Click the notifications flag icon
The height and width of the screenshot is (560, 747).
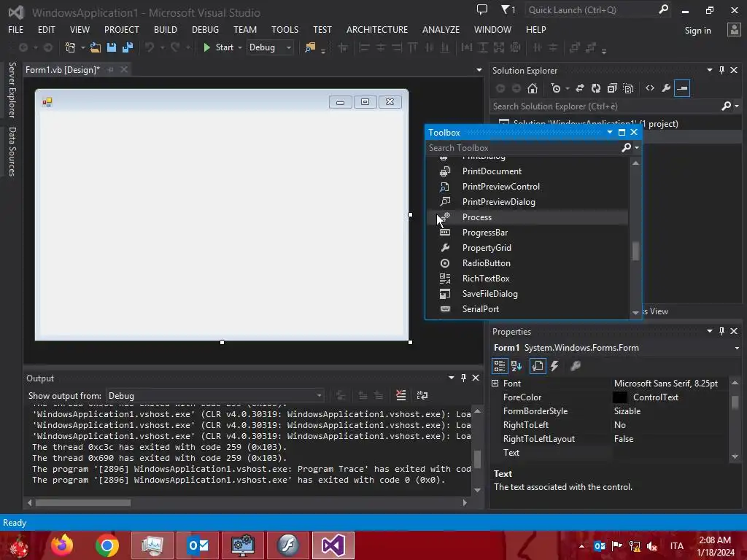[x=508, y=9]
